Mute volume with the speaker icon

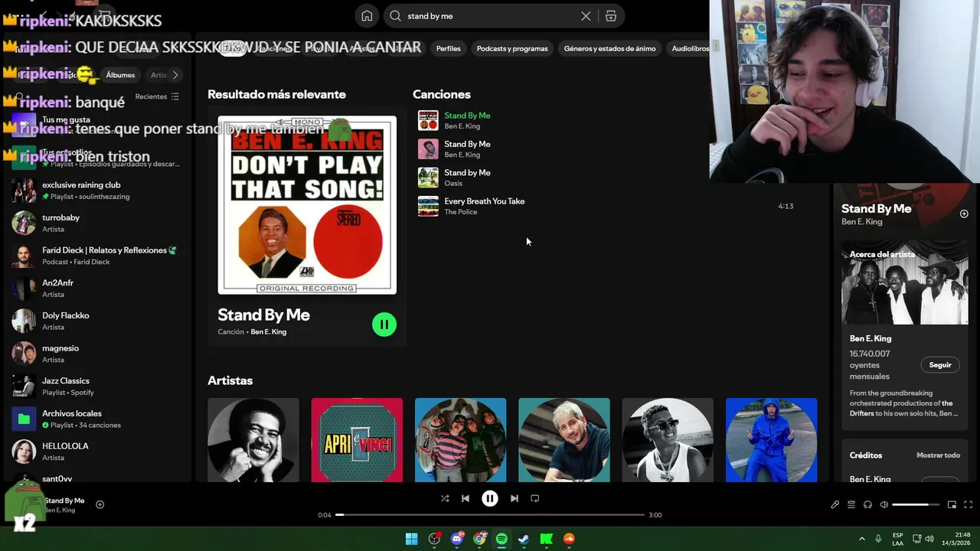(884, 504)
